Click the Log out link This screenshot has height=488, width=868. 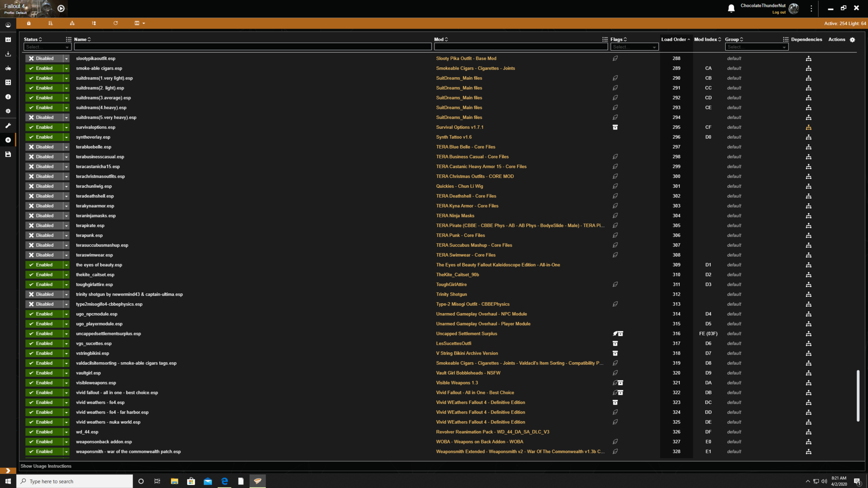pyautogui.click(x=778, y=13)
